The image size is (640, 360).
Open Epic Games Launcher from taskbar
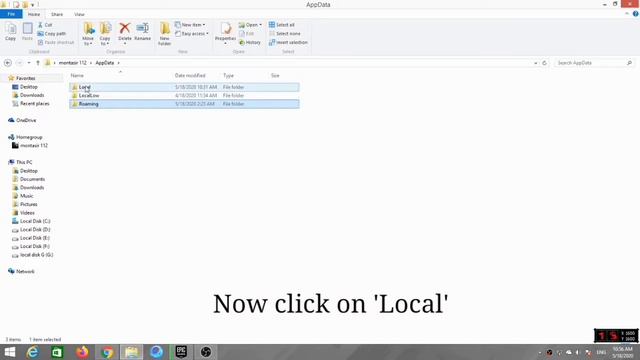point(181,352)
